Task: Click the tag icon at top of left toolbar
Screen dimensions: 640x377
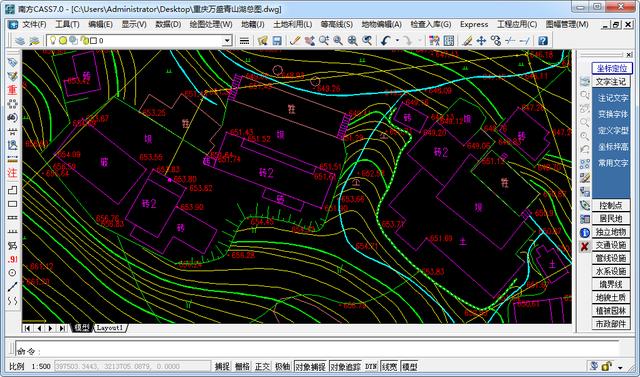Action: tap(13, 62)
